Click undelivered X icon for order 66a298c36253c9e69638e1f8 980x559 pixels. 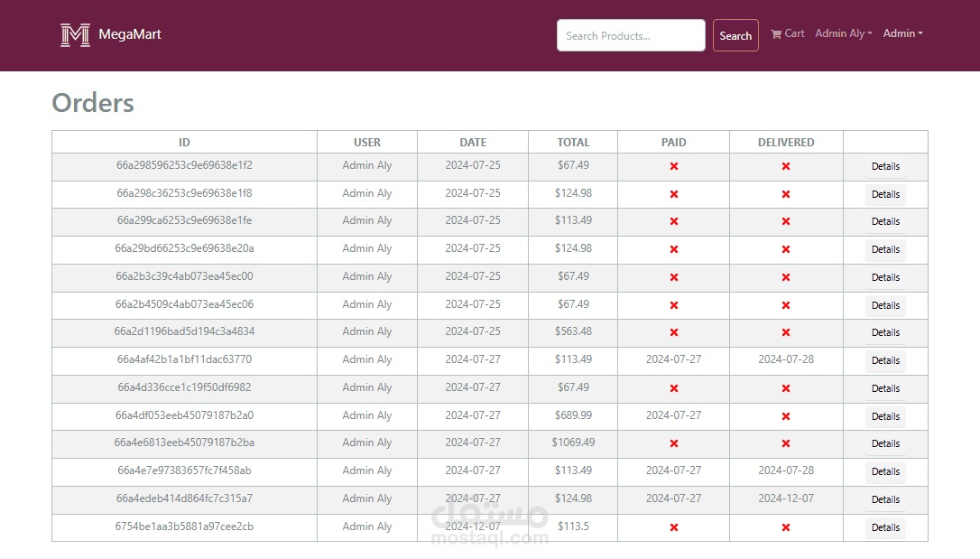click(786, 194)
